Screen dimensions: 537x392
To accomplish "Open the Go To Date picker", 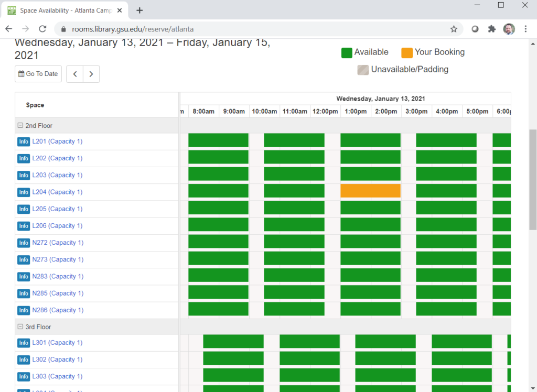I will [x=38, y=74].
